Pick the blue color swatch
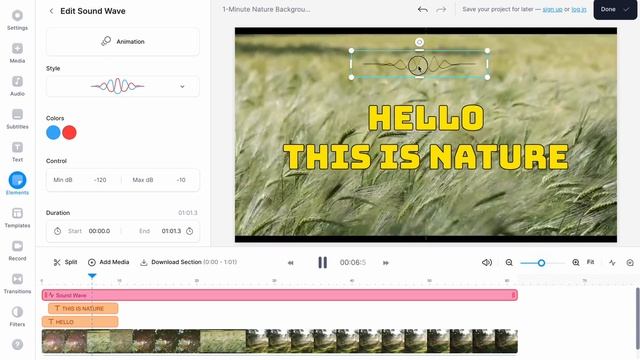Screen dimensions: 640x360 (x=53, y=133)
